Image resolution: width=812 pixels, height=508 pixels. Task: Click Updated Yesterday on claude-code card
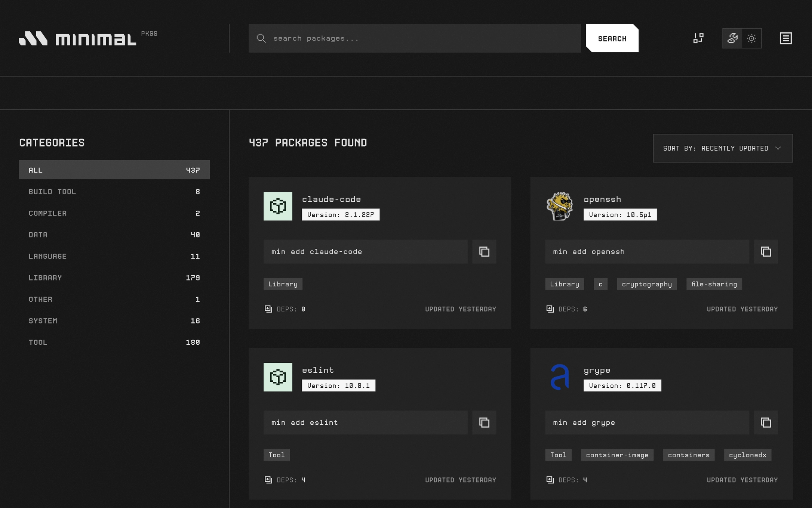pyautogui.click(x=461, y=309)
